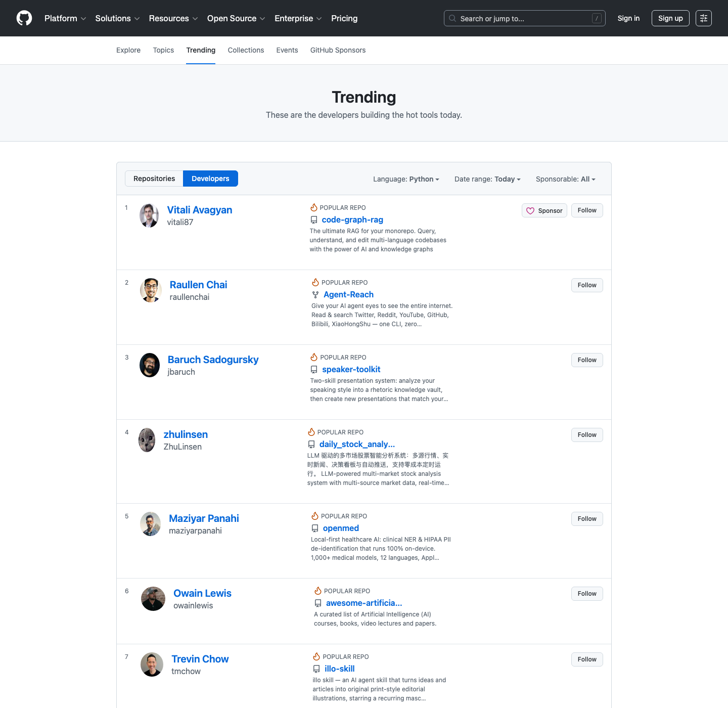Image resolution: width=728 pixels, height=708 pixels.
Task: Switch to Repositories view
Action: pos(154,179)
